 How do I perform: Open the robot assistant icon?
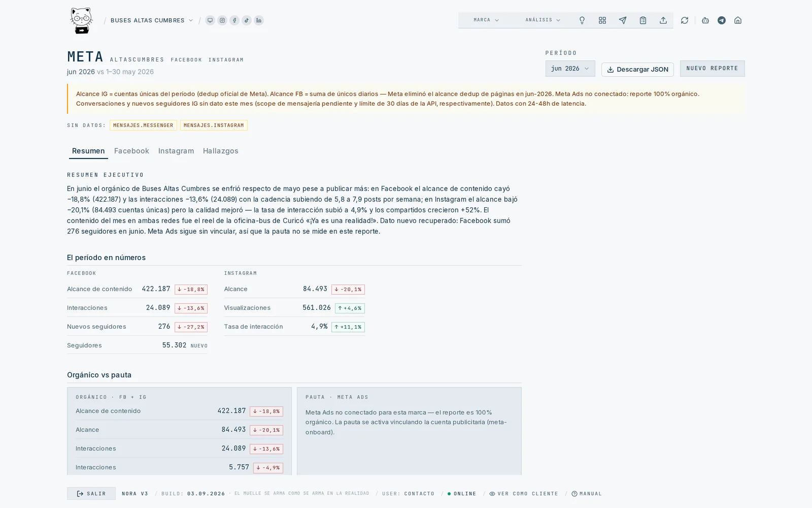point(705,20)
